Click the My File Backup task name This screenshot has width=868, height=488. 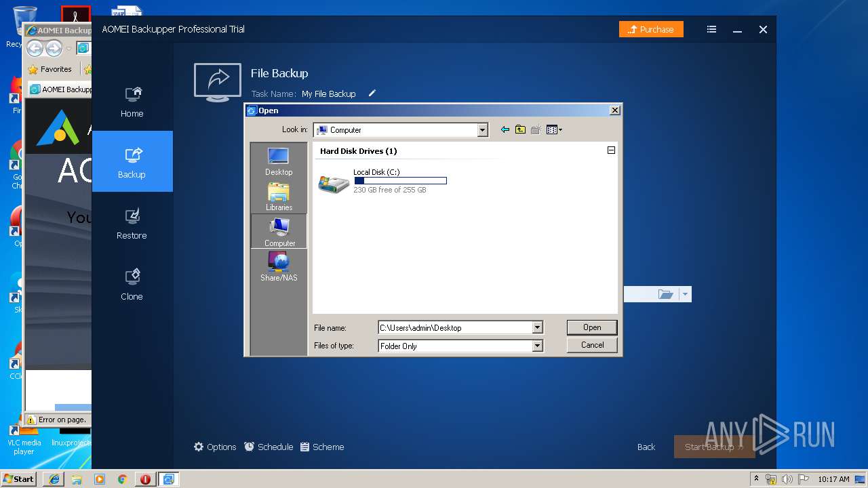click(x=329, y=94)
